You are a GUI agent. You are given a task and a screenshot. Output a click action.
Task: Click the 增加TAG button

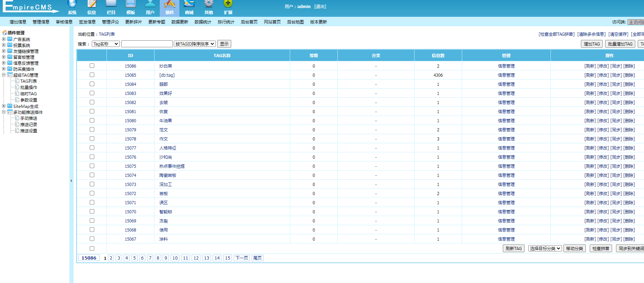coord(592,44)
